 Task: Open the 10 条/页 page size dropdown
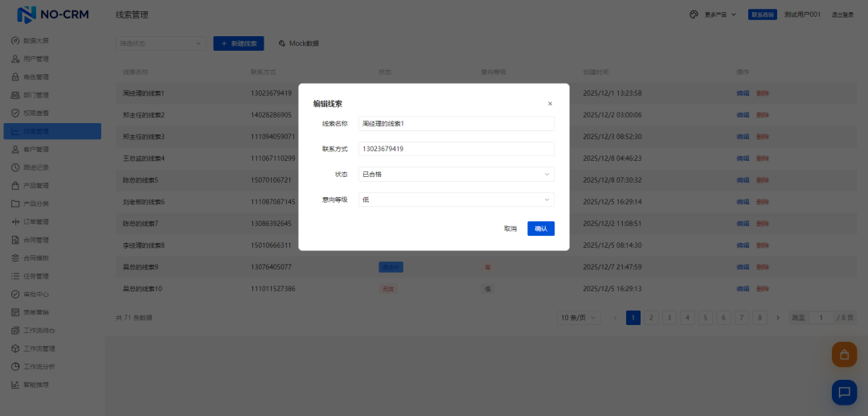(x=579, y=317)
